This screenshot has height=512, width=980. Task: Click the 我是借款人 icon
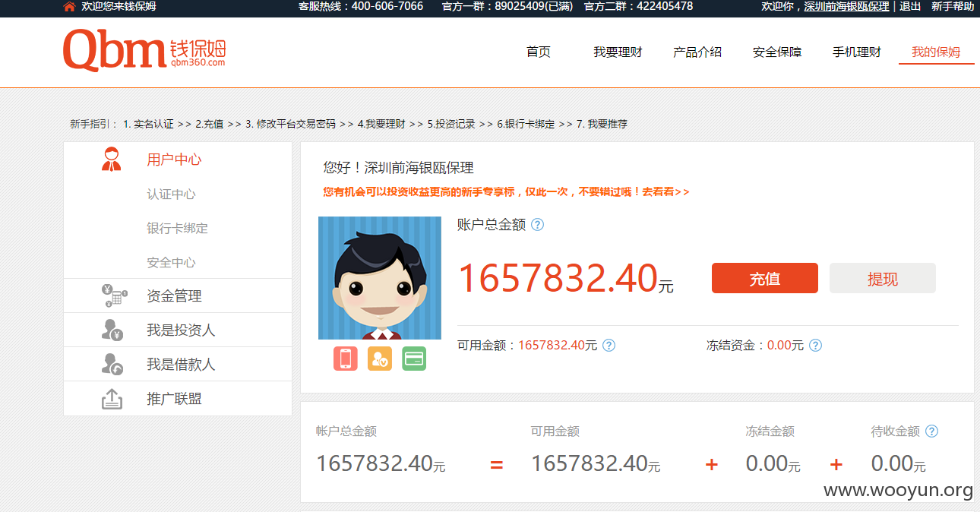[112, 364]
